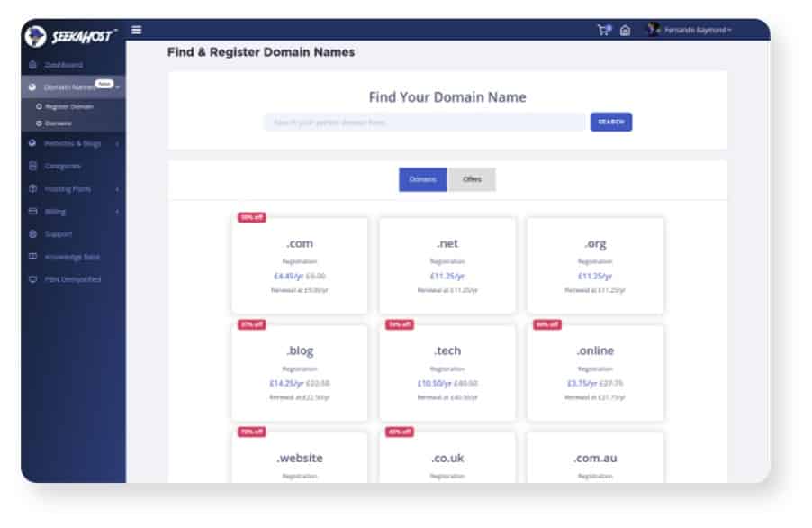Click the New badge beside Domain Names
The height and width of the screenshot is (528, 812).
[x=104, y=84]
